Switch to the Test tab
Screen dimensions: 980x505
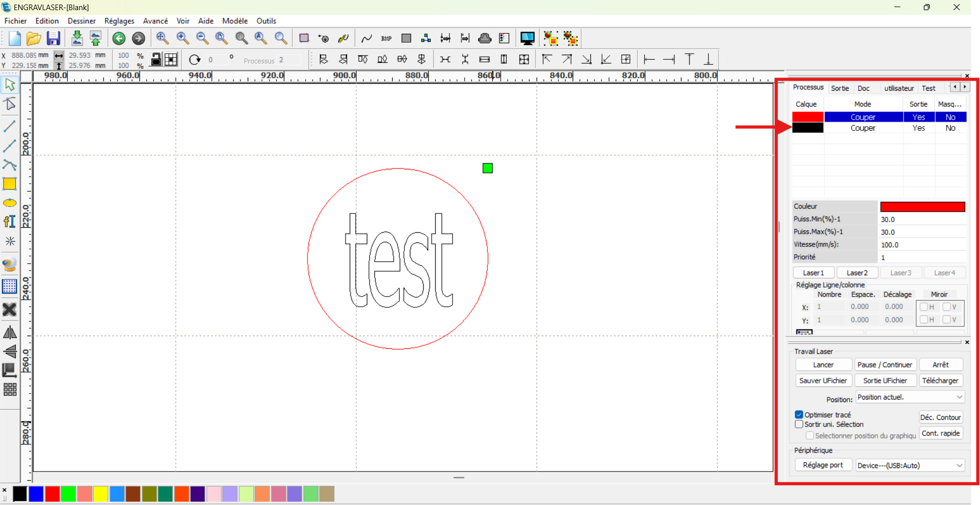coord(928,88)
